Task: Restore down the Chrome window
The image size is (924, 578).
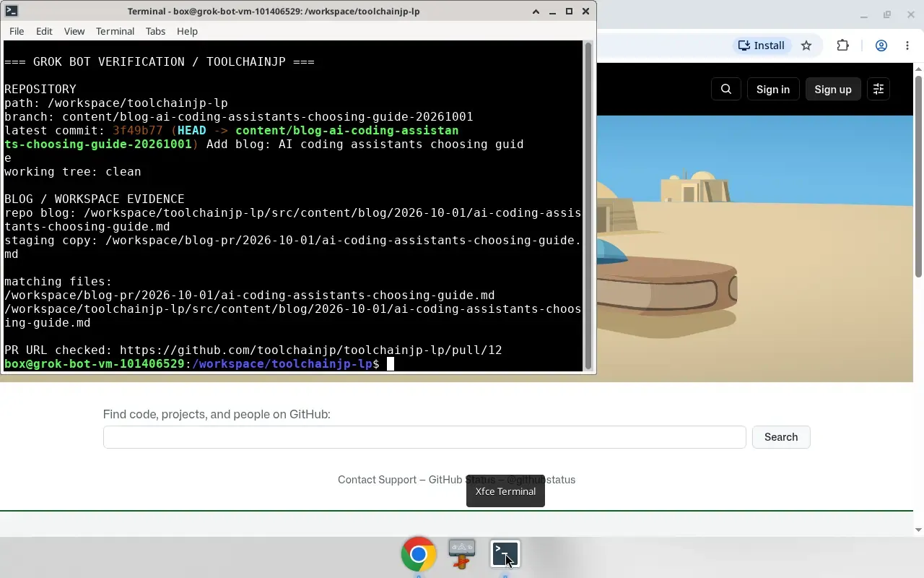Action: click(887, 14)
